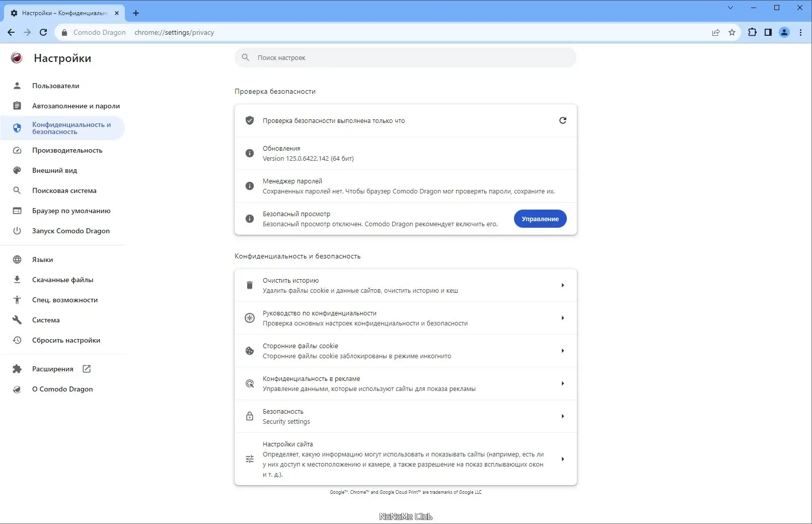Click the info icon beside Менеджер паролей

click(x=250, y=186)
